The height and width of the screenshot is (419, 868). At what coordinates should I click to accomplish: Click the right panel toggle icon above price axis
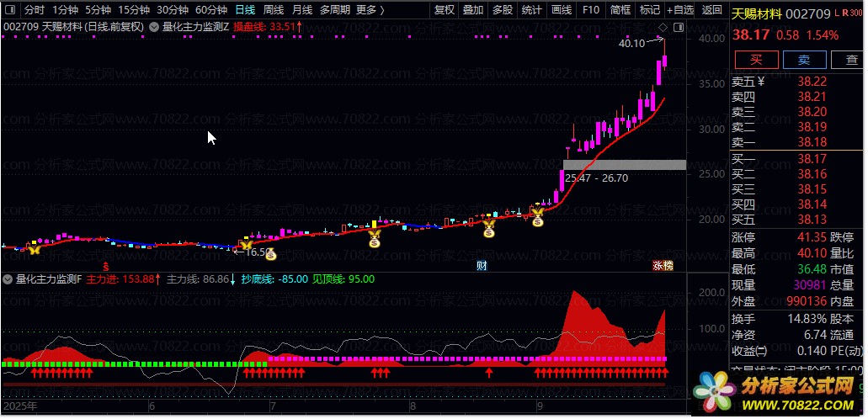pyautogui.click(x=680, y=29)
